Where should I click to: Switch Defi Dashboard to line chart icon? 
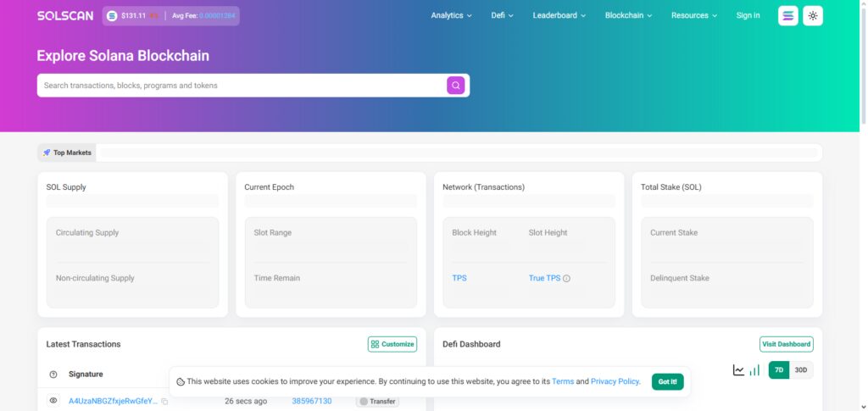[738, 370]
